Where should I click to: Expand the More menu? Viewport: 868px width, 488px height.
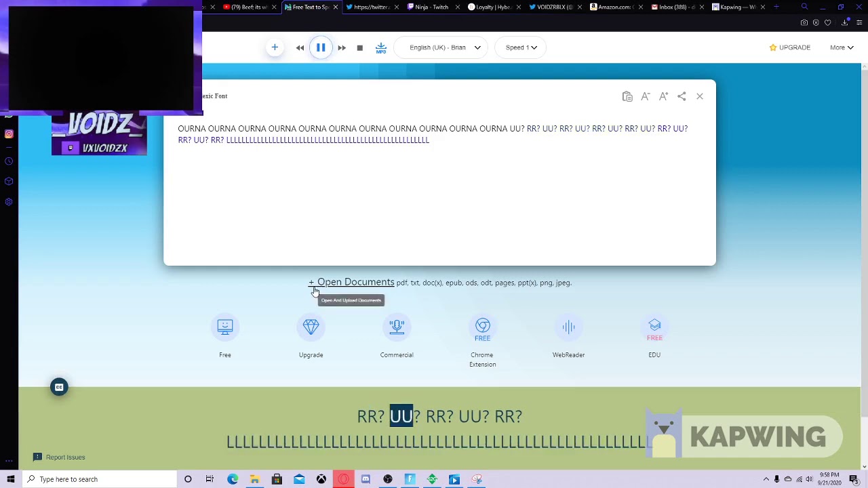coord(842,47)
